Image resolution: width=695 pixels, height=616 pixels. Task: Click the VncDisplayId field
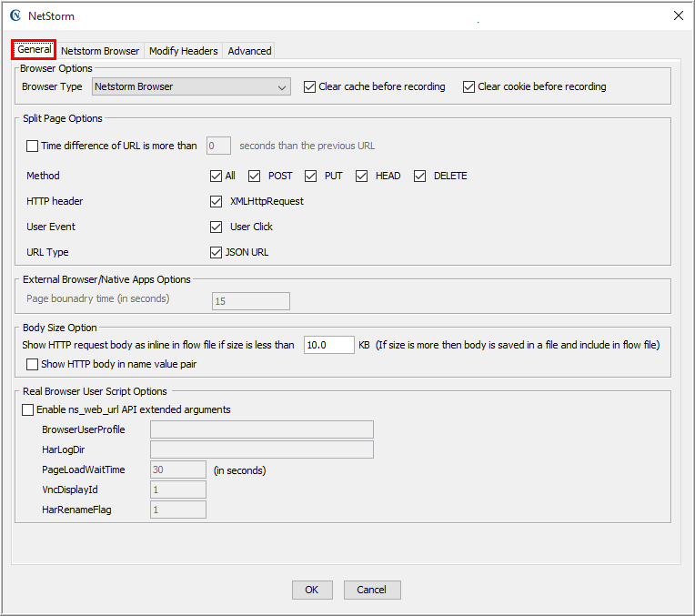pos(178,490)
